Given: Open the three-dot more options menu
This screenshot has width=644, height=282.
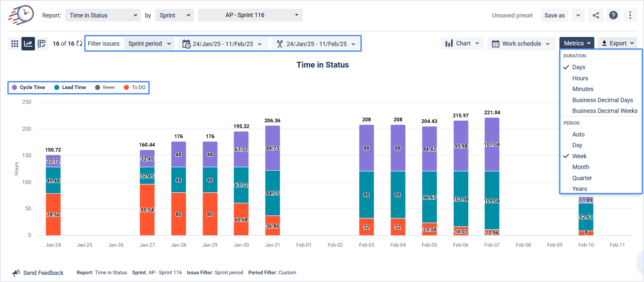Looking at the screenshot, I should click(630, 15).
